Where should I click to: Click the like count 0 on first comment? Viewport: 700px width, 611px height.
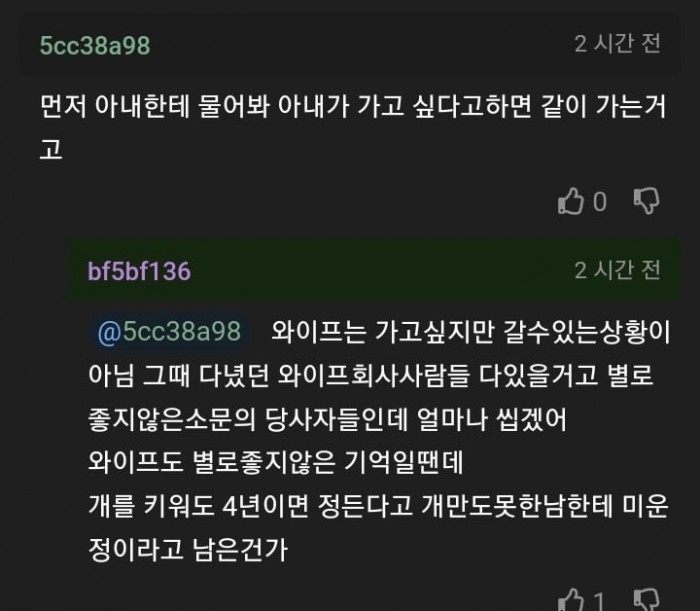click(600, 202)
